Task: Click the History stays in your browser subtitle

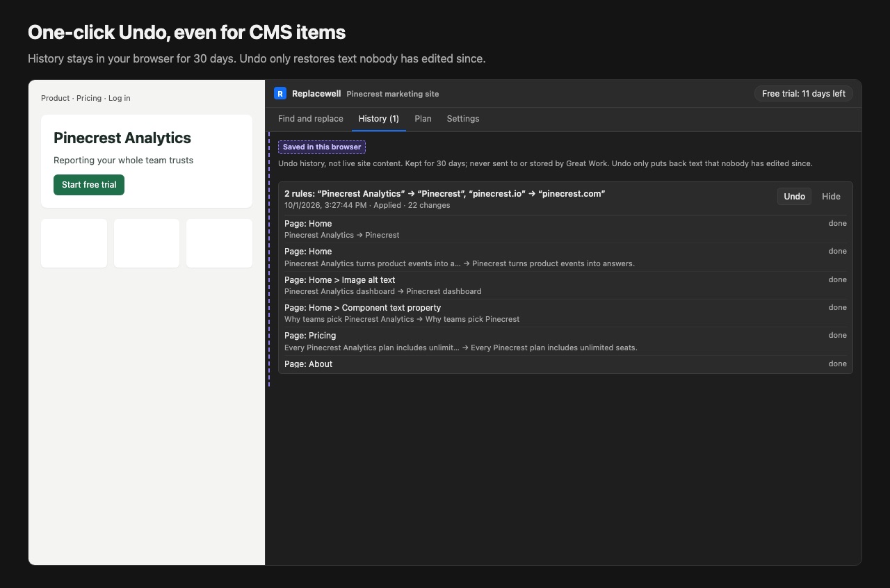Action: point(257,58)
